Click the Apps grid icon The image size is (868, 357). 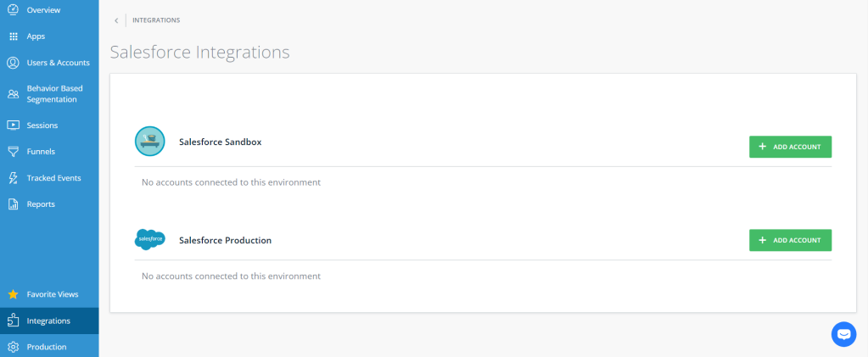coord(13,36)
